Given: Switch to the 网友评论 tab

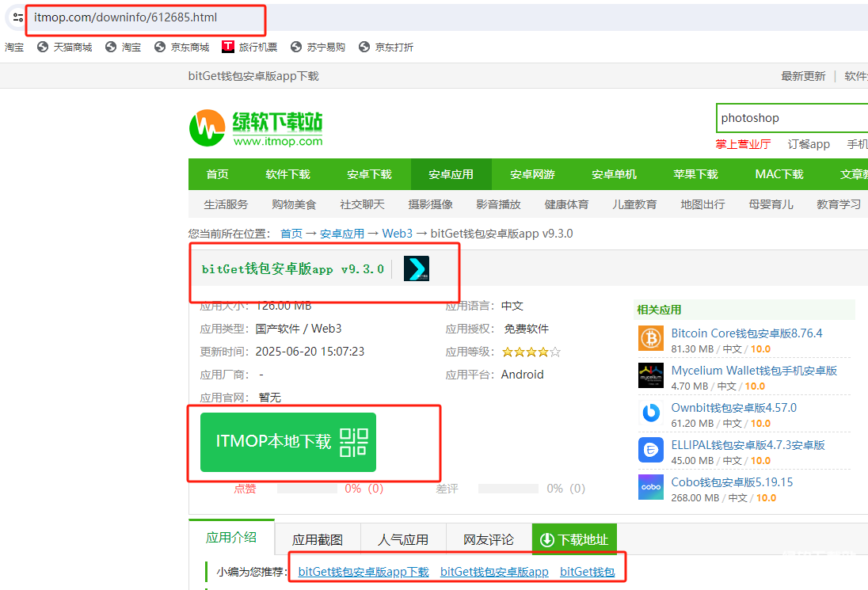Looking at the screenshot, I should (x=489, y=539).
